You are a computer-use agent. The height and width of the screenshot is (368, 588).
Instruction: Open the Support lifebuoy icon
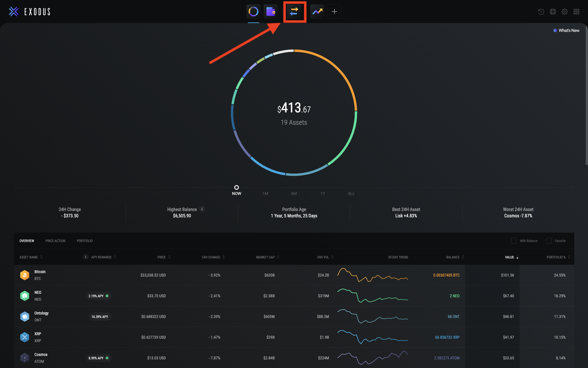(553, 11)
